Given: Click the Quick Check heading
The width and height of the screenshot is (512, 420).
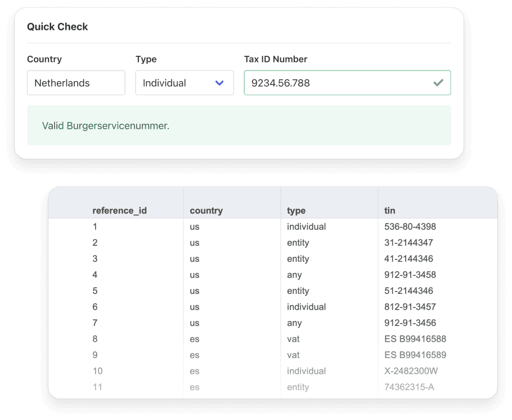Looking at the screenshot, I should (57, 26).
